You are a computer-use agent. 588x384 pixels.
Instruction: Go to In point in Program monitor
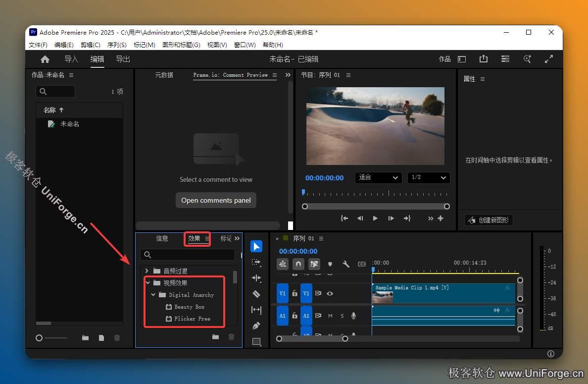(x=344, y=218)
